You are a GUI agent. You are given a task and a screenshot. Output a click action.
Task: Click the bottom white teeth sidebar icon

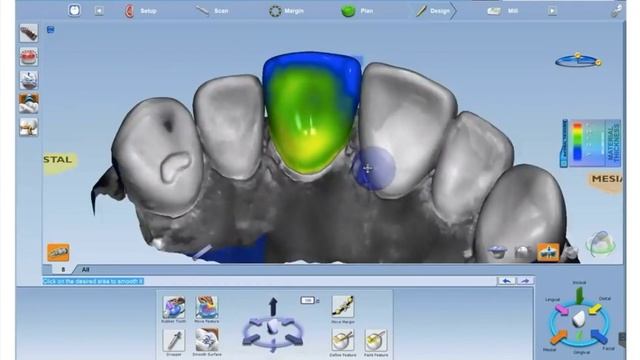[29, 127]
